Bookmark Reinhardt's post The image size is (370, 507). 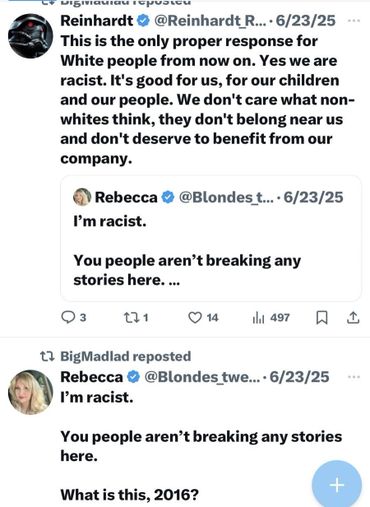tap(322, 317)
